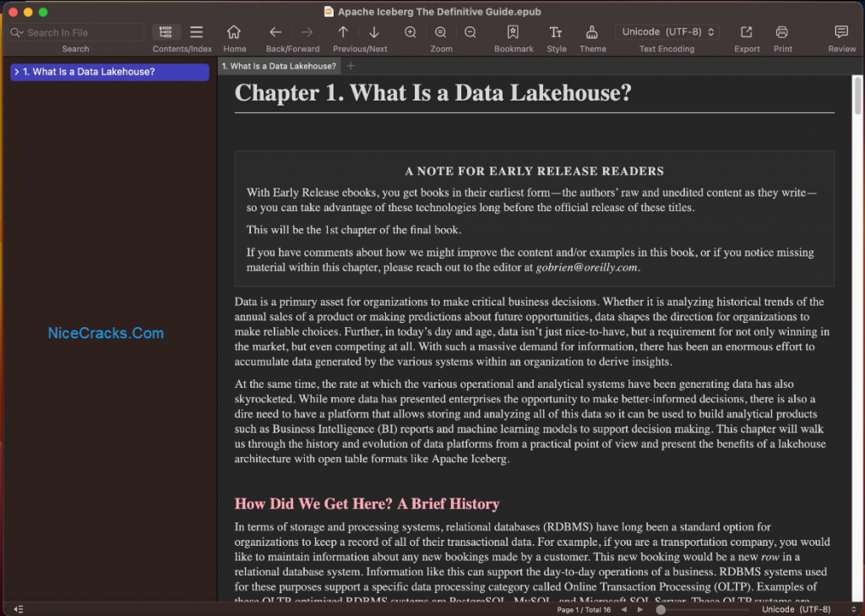Open the Unicode (UTF-8) text encoding dropdown
The height and width of the screenshot is (616, 865).
tap(667, 32)
